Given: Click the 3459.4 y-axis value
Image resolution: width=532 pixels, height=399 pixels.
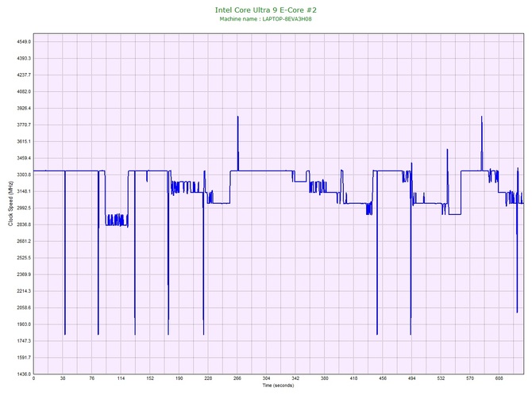Looking at the screenshot, I should [24, 158].
